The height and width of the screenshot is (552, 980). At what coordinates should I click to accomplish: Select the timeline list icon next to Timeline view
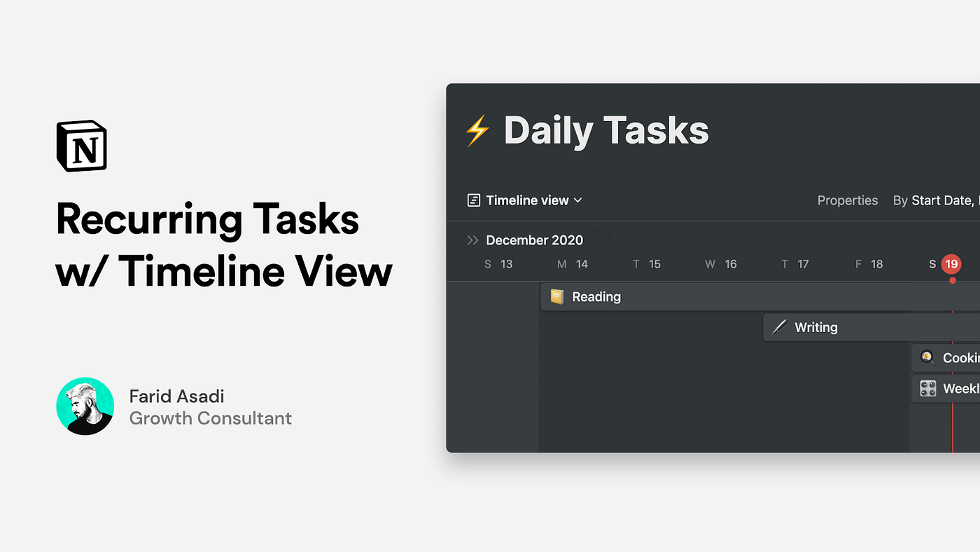(x=475, y=200)
